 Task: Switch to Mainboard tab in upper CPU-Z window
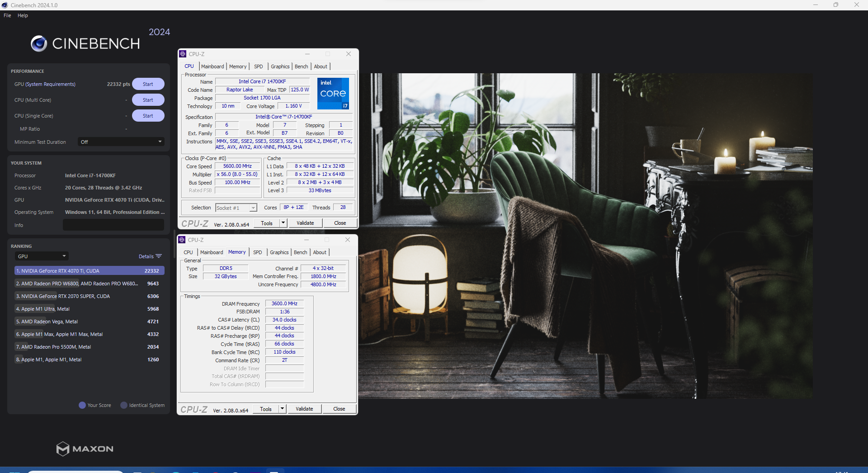tap(212, 66)
